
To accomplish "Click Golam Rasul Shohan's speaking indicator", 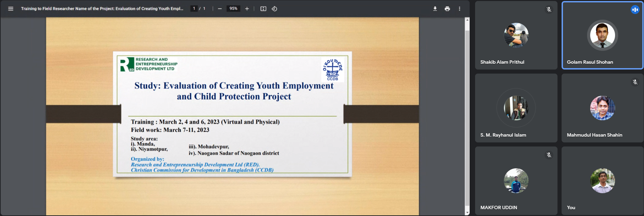I will pos(635,10).
